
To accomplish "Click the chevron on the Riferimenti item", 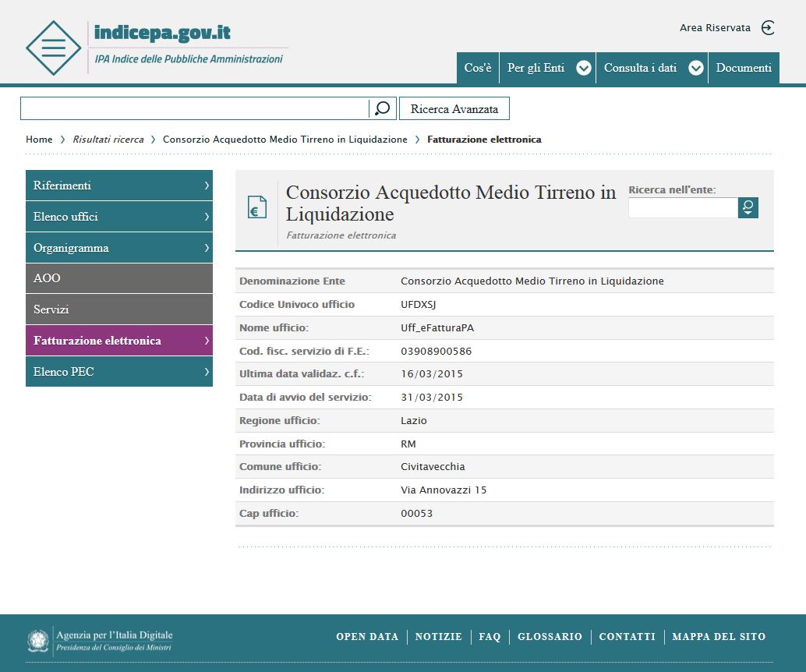I will tap(207, 186).
